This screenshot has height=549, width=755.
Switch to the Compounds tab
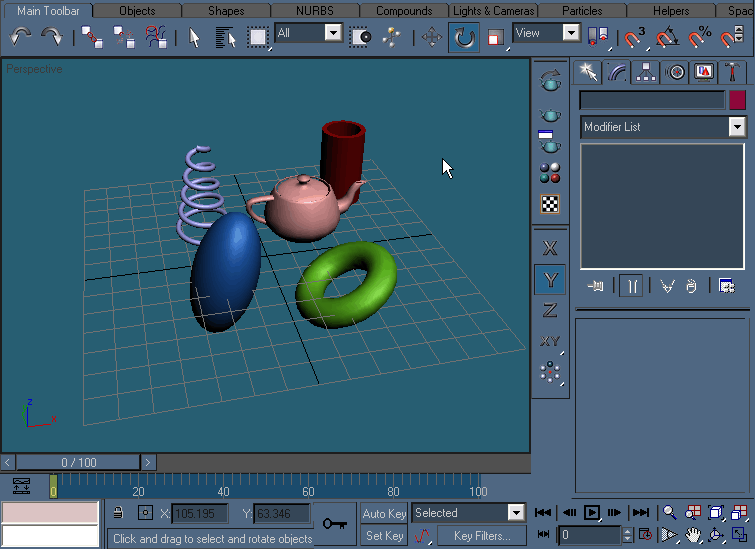pyautogui.click(x=404, y=11)
